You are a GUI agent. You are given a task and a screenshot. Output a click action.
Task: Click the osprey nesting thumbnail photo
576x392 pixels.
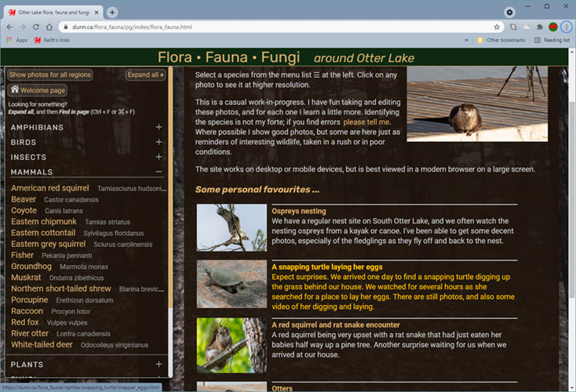click(x=231, y=228)
